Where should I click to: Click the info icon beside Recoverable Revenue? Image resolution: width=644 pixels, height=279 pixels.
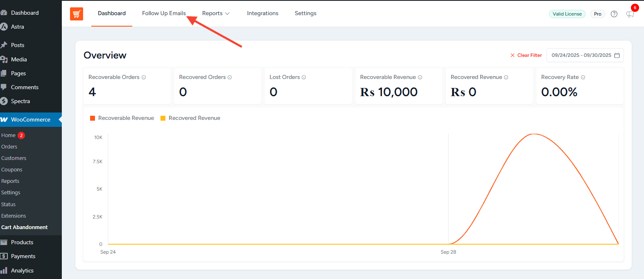pos(420,77)
